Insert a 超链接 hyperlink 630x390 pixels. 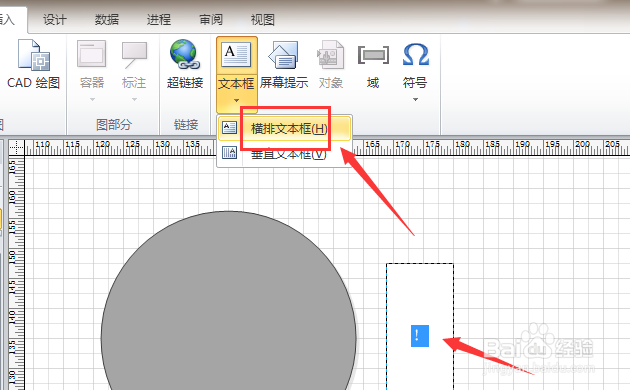(185, 64)
